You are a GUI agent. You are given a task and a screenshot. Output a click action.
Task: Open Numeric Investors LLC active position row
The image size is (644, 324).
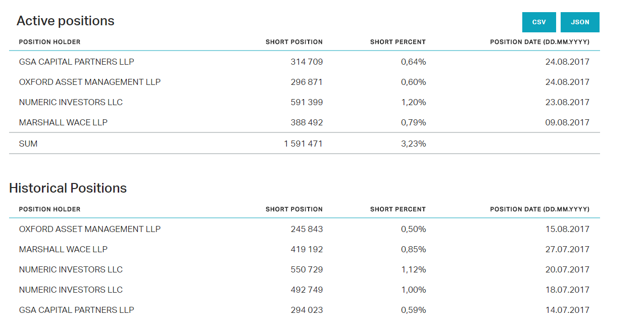point(71,102)
